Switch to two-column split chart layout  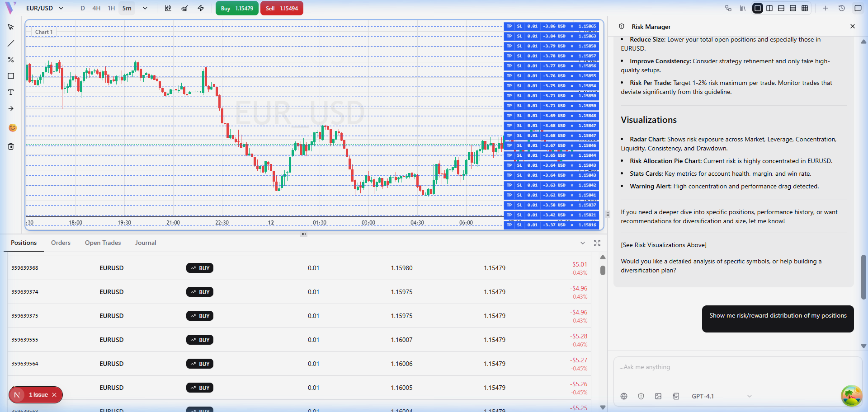[769, 8]
